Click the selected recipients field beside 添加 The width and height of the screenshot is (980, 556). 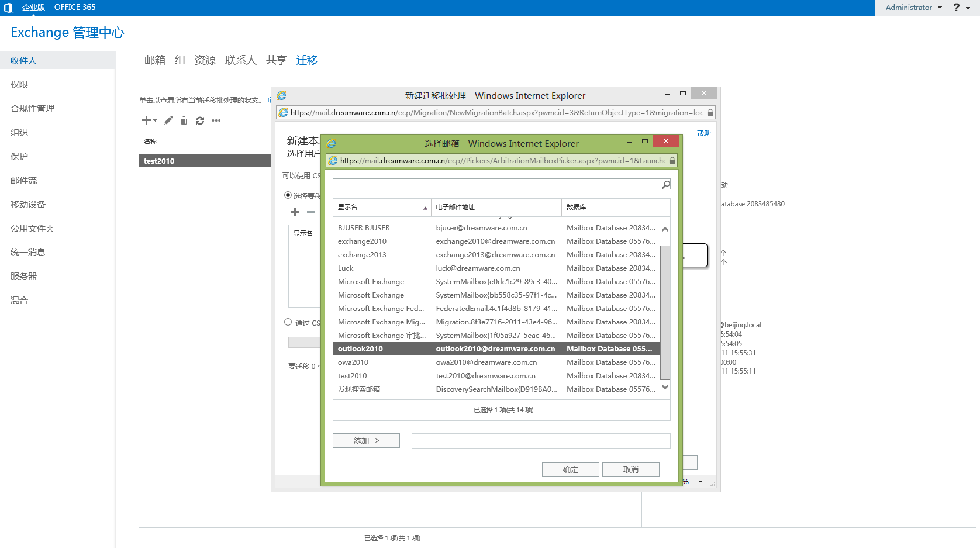click(541, 441)
